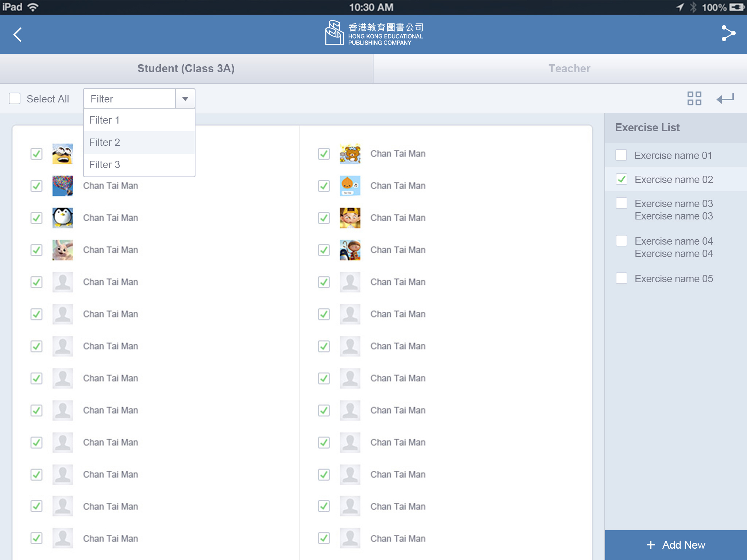Switch to the Teacher tab
This screenshot has width=747, height=560.
[x=569, y=69]
